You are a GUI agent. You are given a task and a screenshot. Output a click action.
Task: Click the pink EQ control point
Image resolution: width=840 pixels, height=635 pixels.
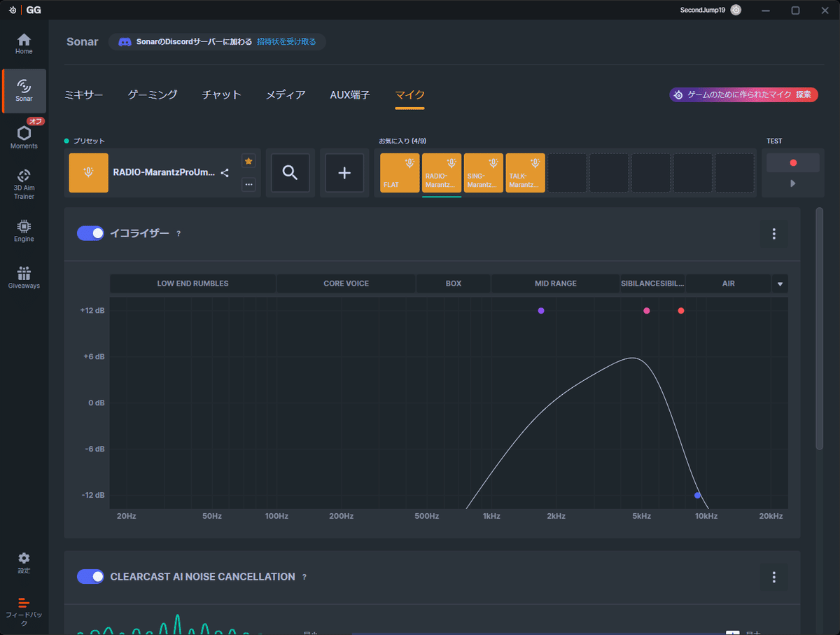pos(647,311)
